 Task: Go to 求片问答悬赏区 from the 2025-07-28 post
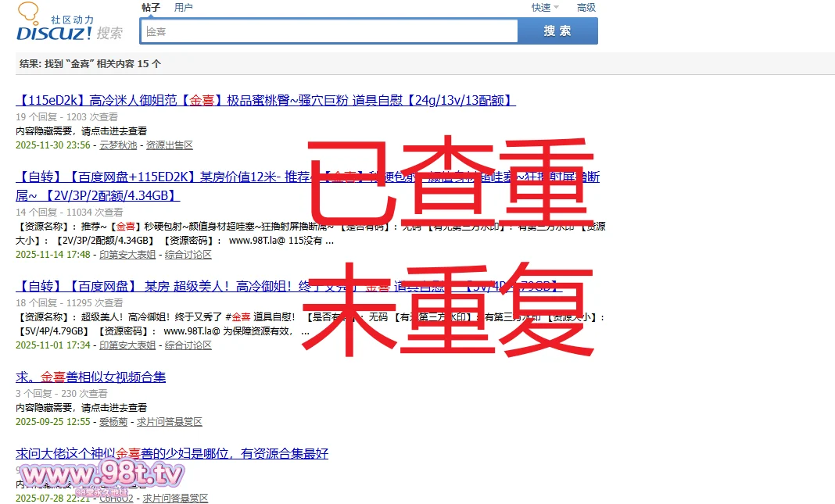(x=175, y=499)
